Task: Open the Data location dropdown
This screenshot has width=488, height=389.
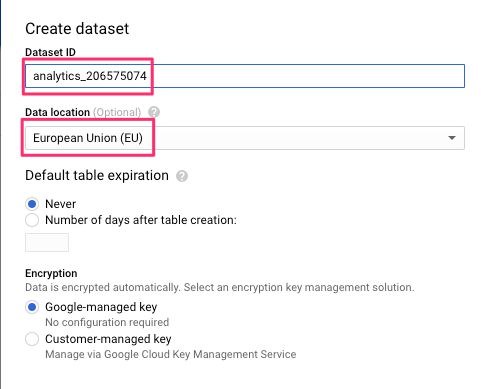Action: point(245,138)
